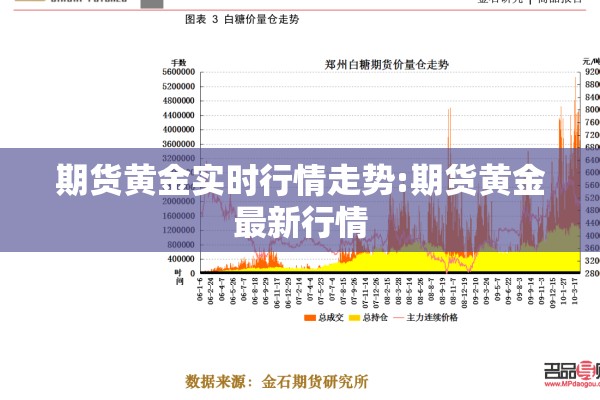Select the 主力连续价格 legend label

(x=432, y=318)
